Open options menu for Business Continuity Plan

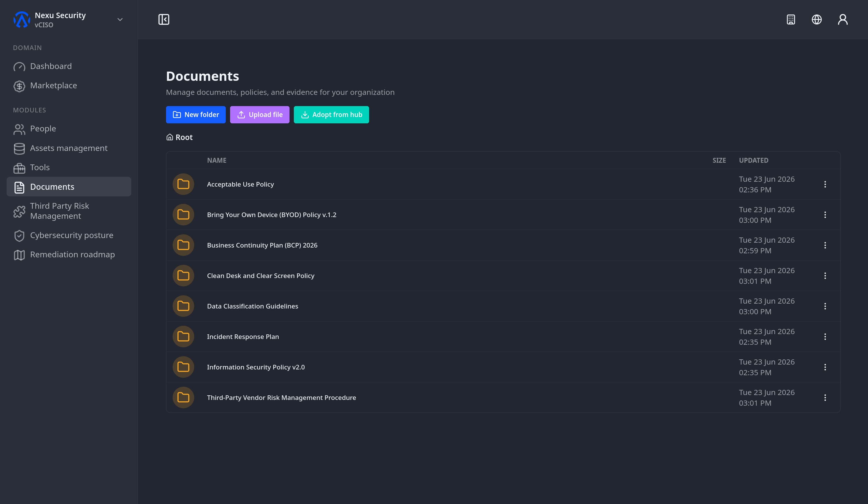825,245
